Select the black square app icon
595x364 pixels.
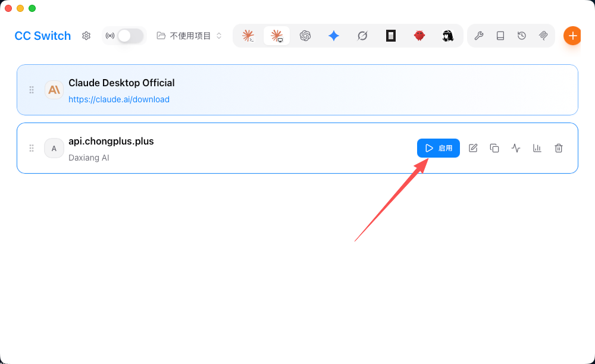click(x=391, y=36)
